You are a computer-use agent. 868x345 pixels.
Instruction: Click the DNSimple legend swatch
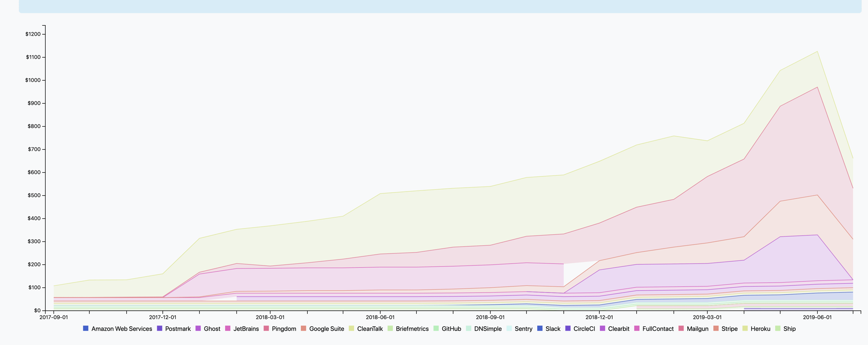click(469, 329)
